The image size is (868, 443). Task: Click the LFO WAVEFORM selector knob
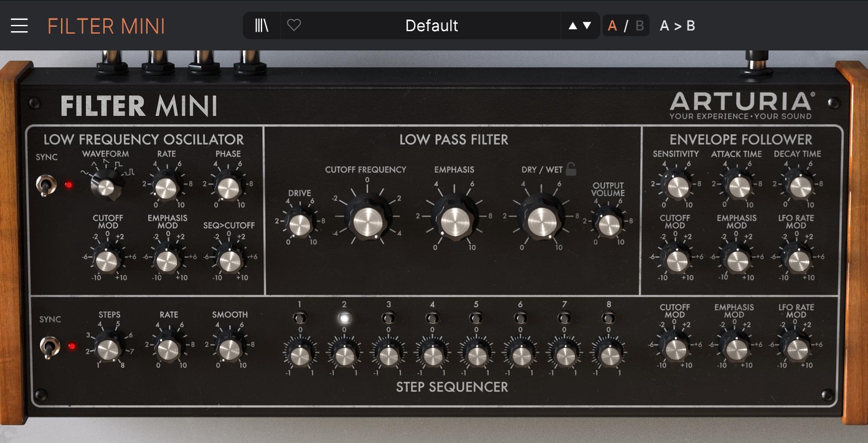click(x=106, y=184)
